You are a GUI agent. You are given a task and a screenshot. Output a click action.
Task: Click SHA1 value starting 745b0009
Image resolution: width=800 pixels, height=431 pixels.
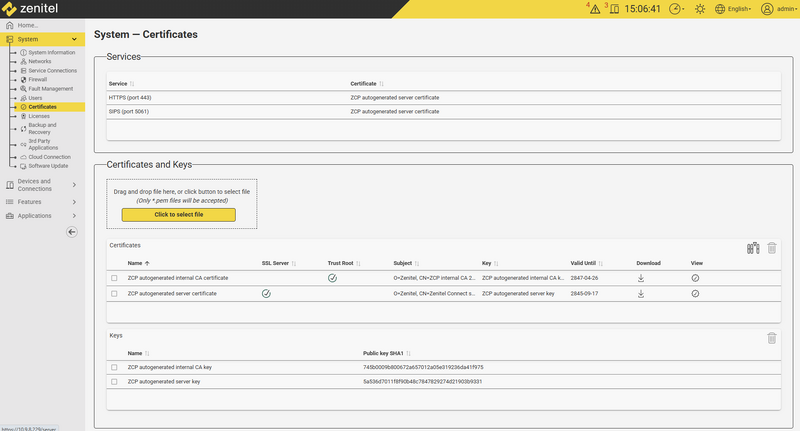click(x=423, y=368)
